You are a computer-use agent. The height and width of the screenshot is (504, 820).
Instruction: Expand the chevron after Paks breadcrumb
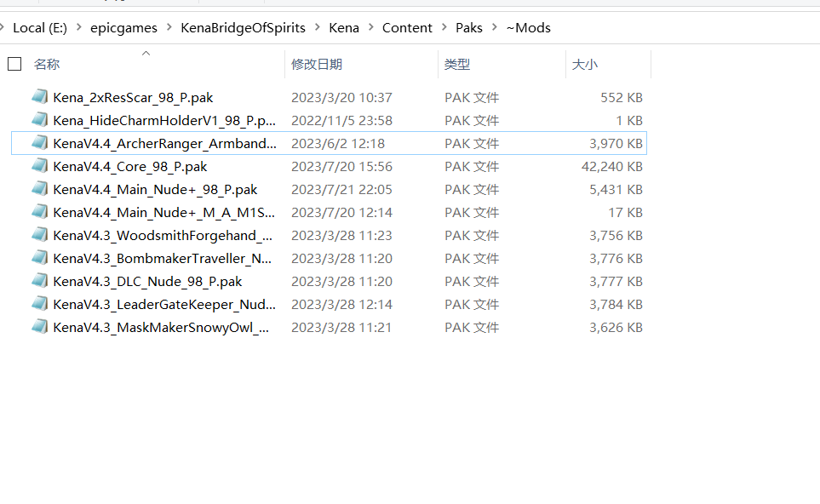pos(494,26)
